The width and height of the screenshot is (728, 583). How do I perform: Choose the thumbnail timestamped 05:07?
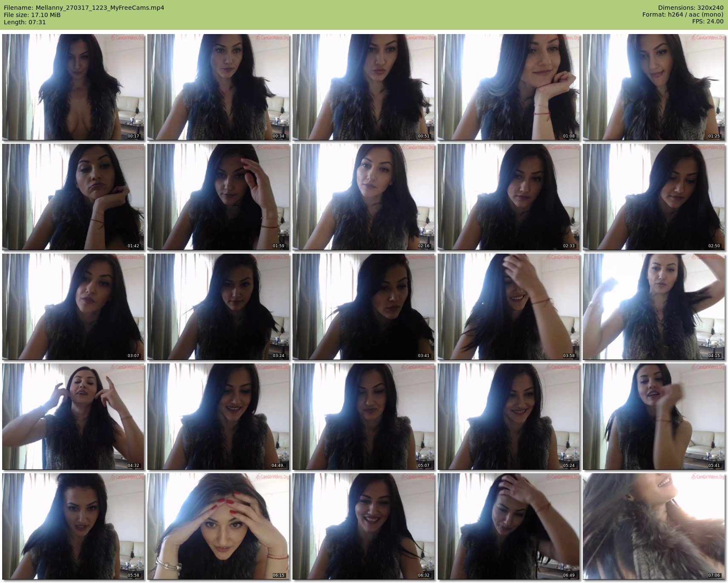[x=364, y=416]
